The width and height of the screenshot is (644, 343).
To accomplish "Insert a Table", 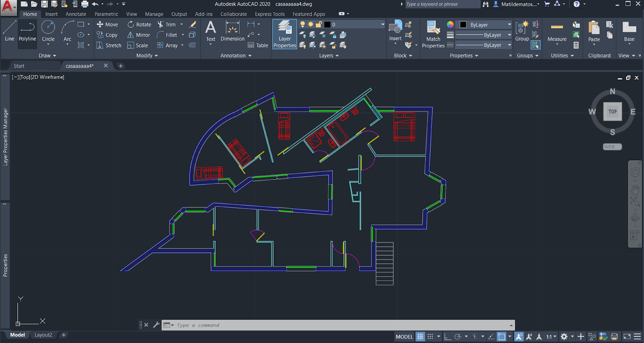I will 258,45.
